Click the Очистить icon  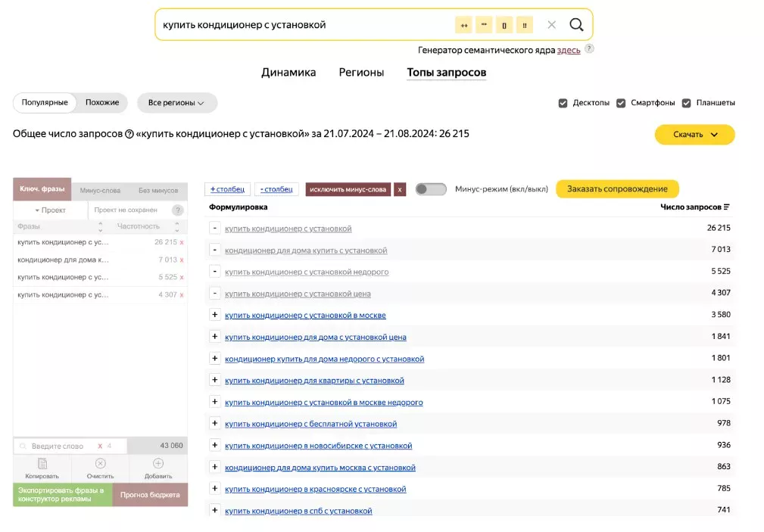[x=101, y=463]
